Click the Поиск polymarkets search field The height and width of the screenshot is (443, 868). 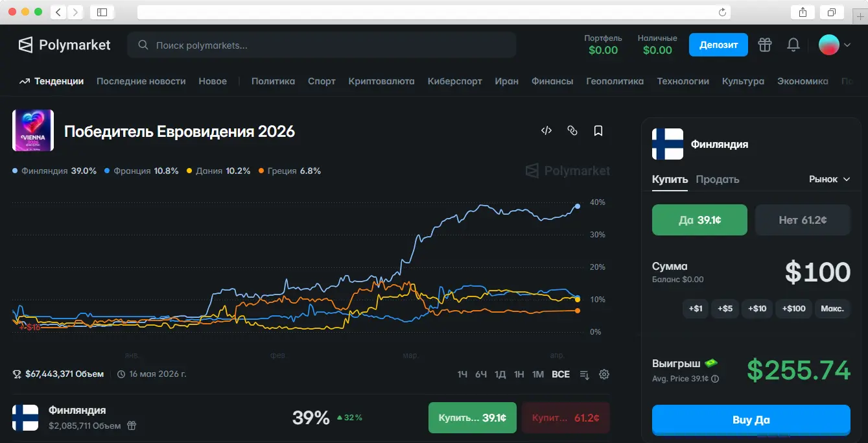click(x=322, y=45)
